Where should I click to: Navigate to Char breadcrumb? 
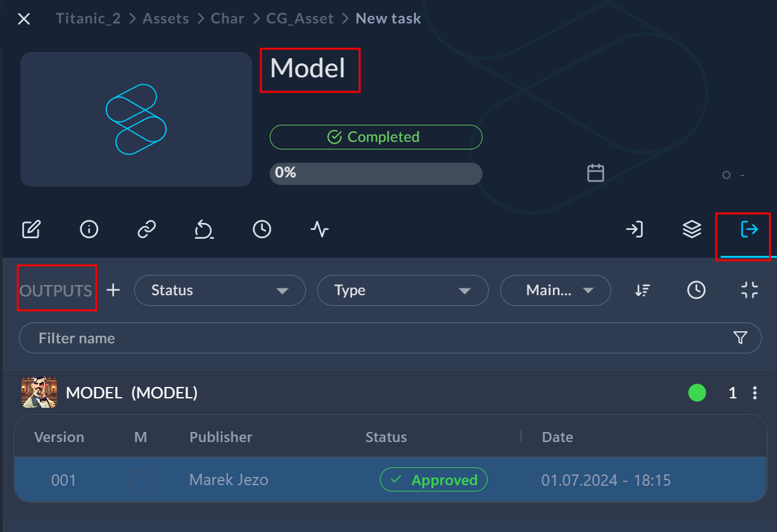click(227, 18)
